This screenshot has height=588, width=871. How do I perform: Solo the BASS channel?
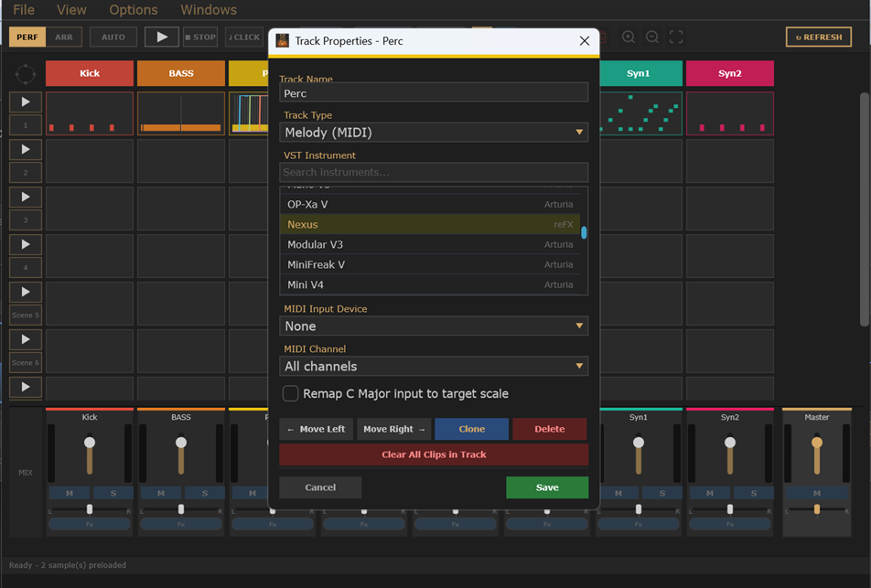point(205,493)
